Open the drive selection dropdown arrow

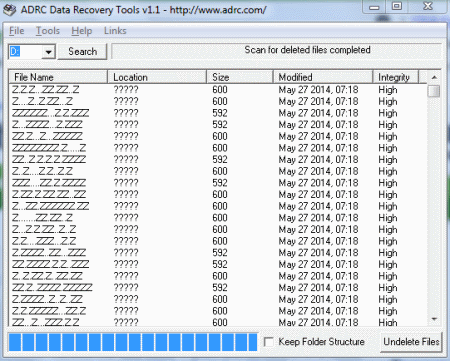[x=49, y=52]
